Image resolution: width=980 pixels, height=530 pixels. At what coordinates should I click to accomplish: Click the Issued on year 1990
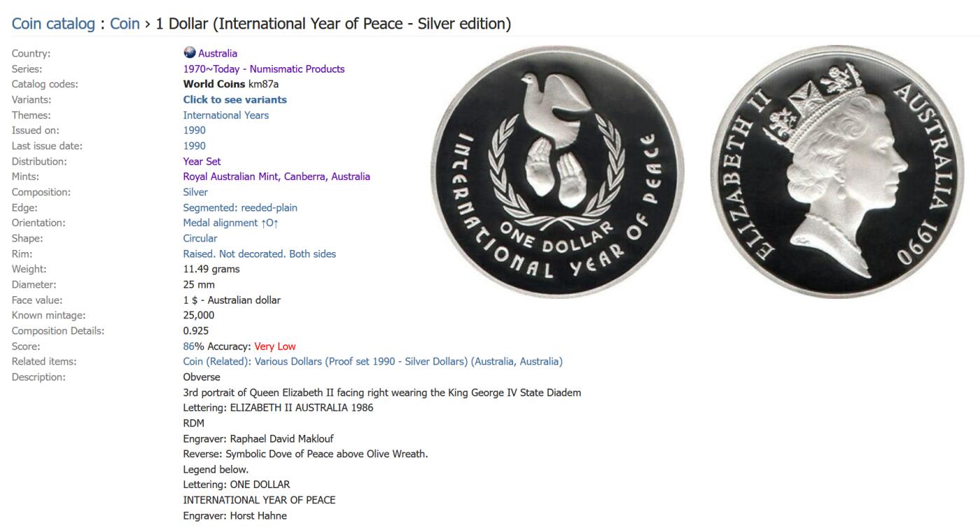pos(195,130)
